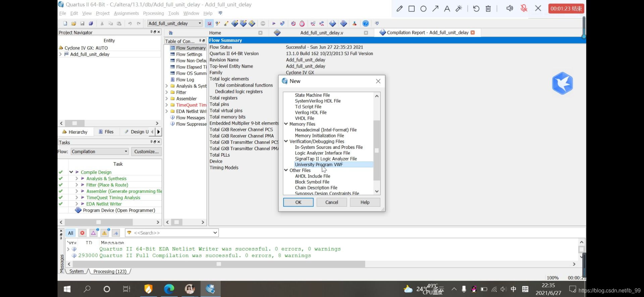644x297 pixels.
Task: Collapse the Compile Design task
Action: 71,172
